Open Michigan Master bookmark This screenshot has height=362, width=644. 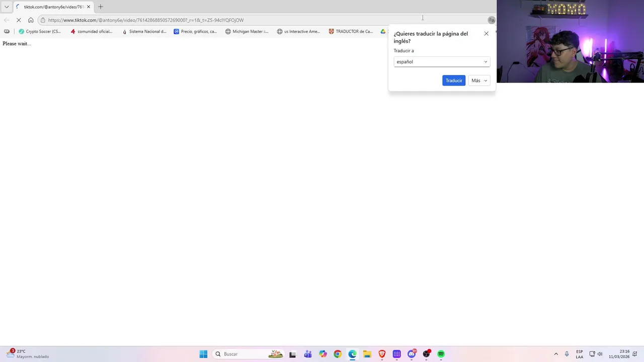coord(247,31)
